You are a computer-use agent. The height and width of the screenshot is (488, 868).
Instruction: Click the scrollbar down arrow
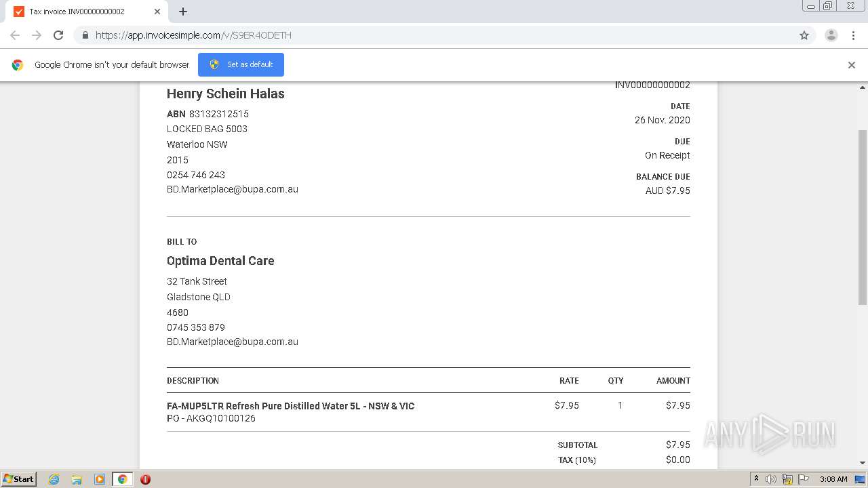click(863, 463)
